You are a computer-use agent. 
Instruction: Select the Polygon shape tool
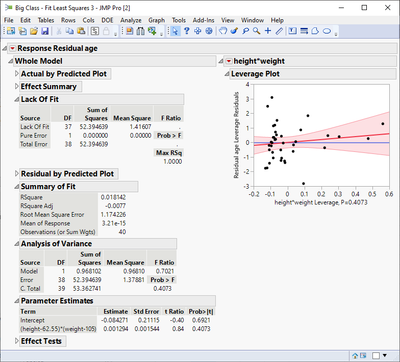[x=315, y=31]
